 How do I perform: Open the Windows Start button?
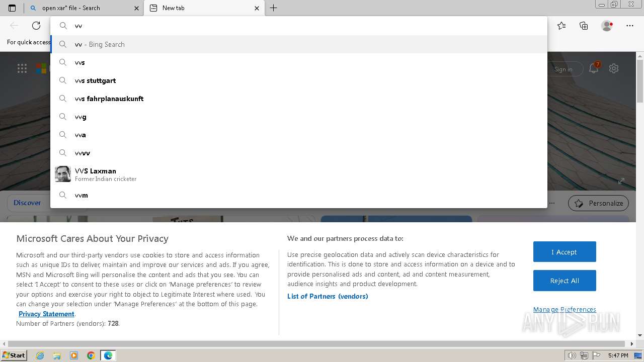tap(14, 355)
